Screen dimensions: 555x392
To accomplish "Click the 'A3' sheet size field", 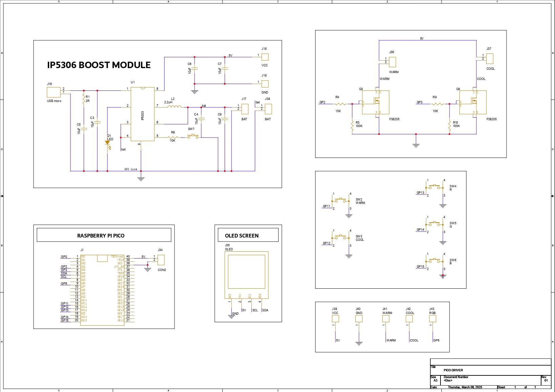I will pyautogui.click(x=435, y=380).
